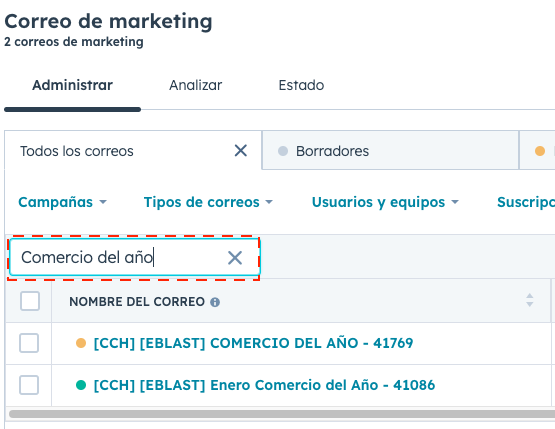The width and height of the screenshot is (555, 429).
Task: Close the Todos los correos tab
Action: (x=241, y=151)
